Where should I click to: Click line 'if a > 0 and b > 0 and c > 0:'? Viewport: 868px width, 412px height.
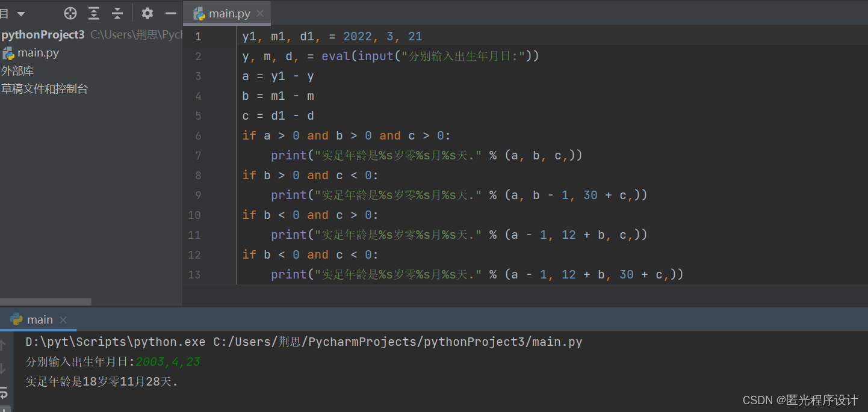[x=347, y=136]
